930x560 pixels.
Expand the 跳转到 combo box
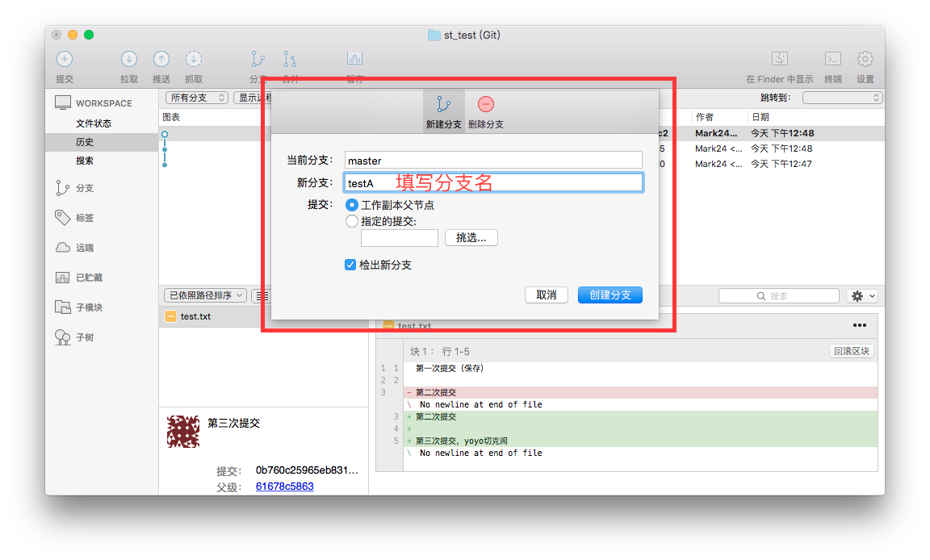tap(842, 98)
